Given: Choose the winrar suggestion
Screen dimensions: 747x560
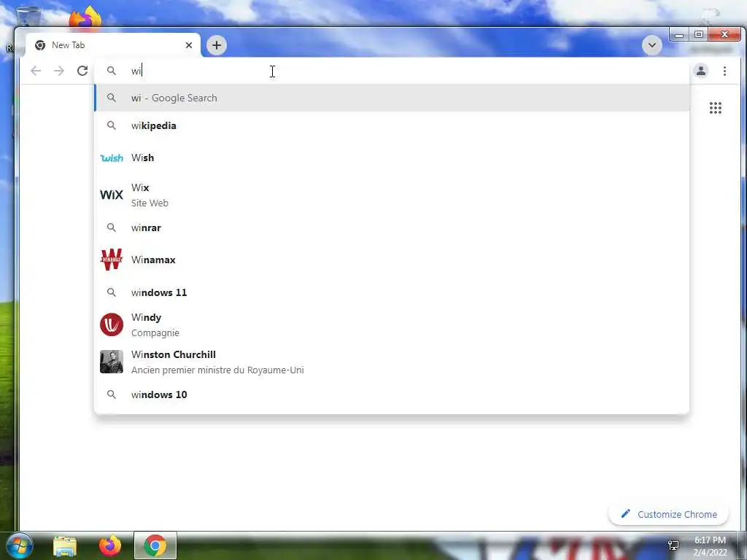Looking at the screenshot, I should [392, 227].
